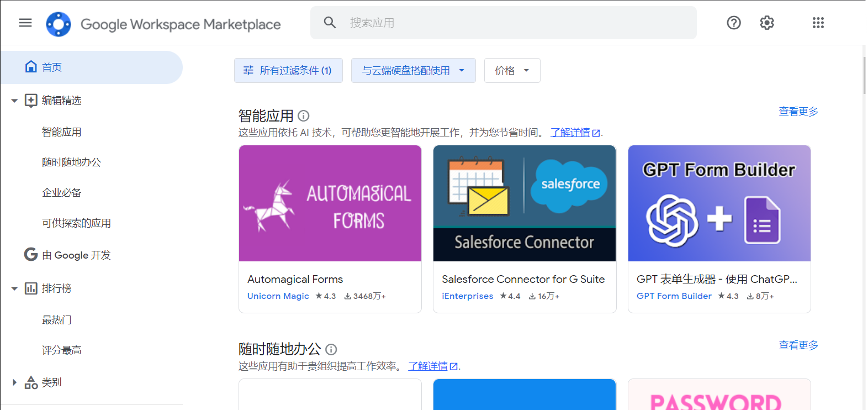Click download count 16万+ on Salesforce Connector
The height and width of the screenshot is (410, 868).
(x=544, y=296)
